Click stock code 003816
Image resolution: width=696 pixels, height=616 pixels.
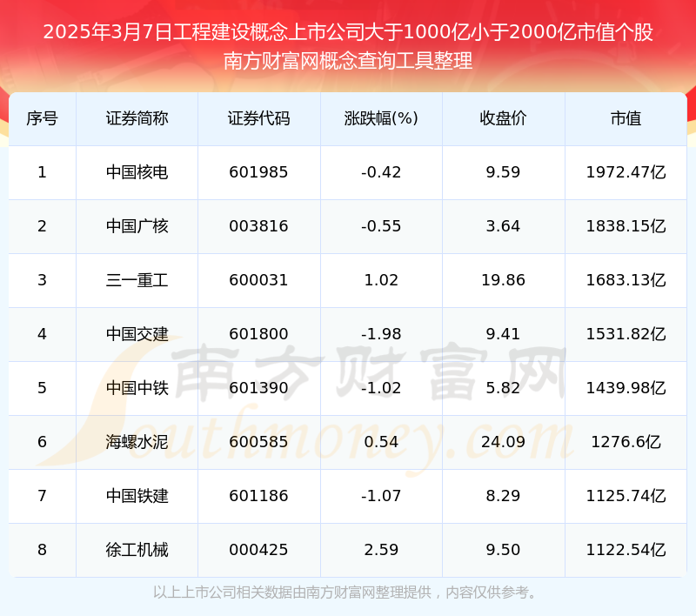[x=258, y=226]
